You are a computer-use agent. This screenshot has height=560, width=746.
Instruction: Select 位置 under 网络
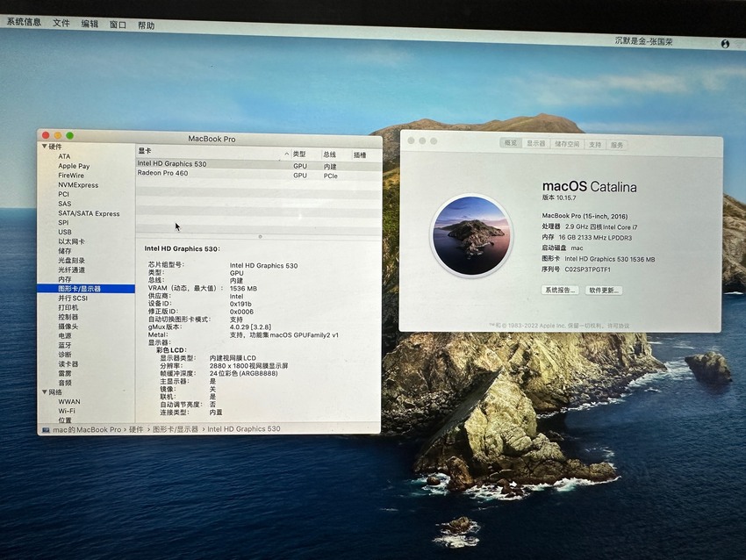click(65, 420)
